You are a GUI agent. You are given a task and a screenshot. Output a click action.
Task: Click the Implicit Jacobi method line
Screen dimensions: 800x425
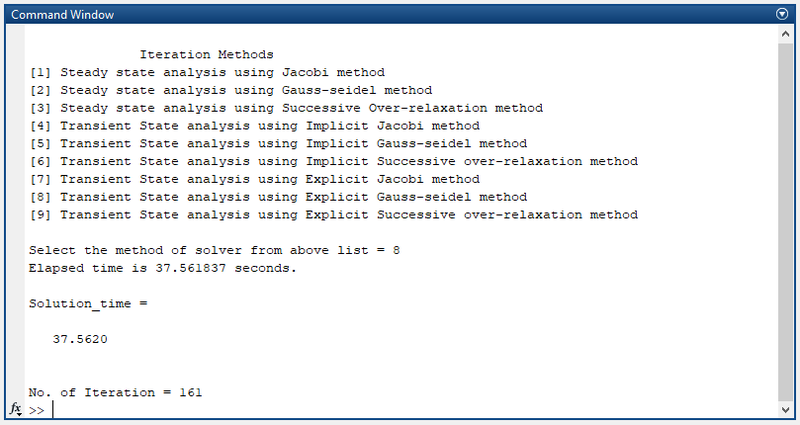click(x=255, y=126)
